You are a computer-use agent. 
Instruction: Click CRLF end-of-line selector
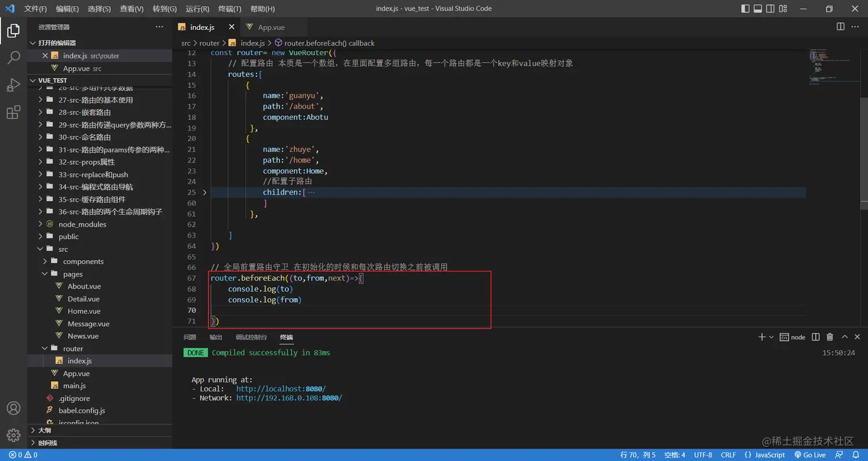click(728, 455)
